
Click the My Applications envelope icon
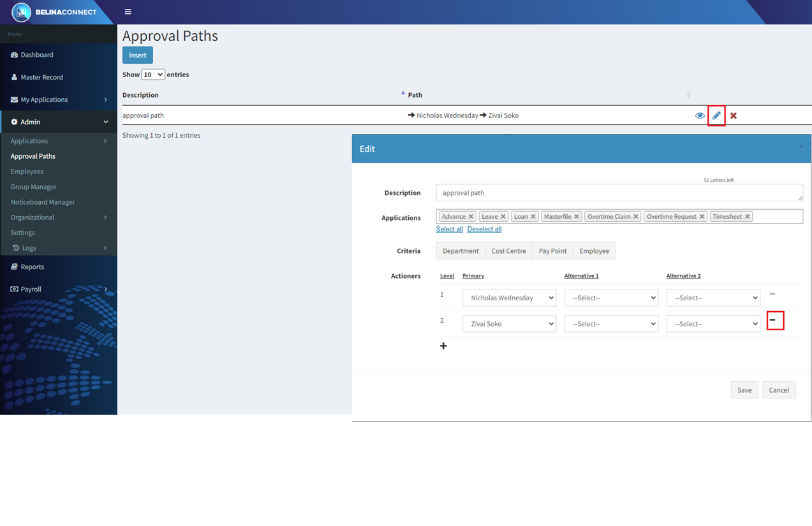click(14, 99)
